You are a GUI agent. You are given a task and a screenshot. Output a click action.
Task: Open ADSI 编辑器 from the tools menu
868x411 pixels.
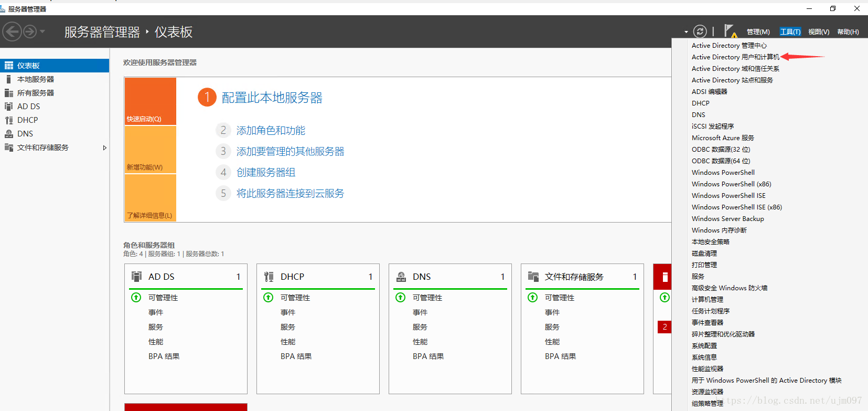710,92
